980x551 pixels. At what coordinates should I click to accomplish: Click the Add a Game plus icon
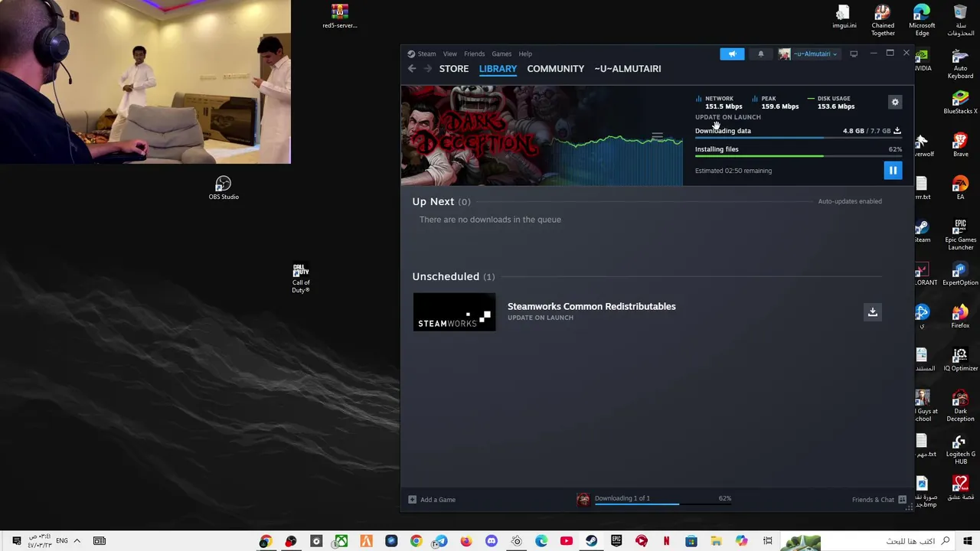[412, 500]
